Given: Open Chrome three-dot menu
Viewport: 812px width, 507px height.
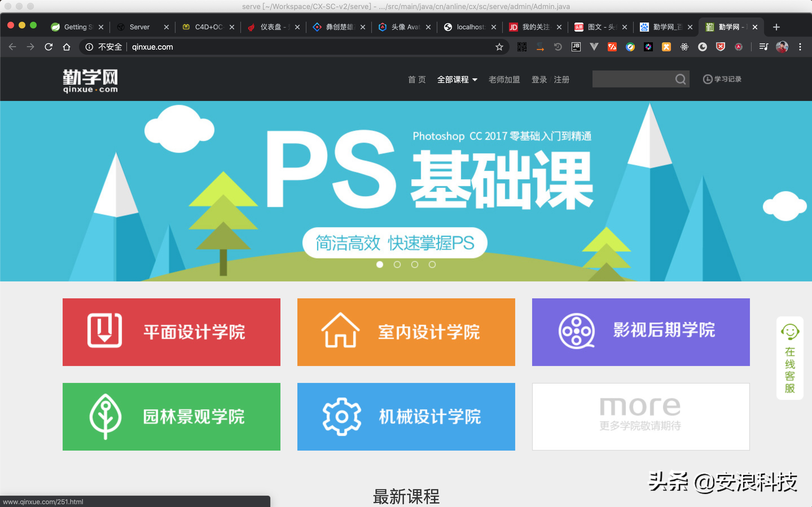Looking at the screenshot, I should (800, 47).
